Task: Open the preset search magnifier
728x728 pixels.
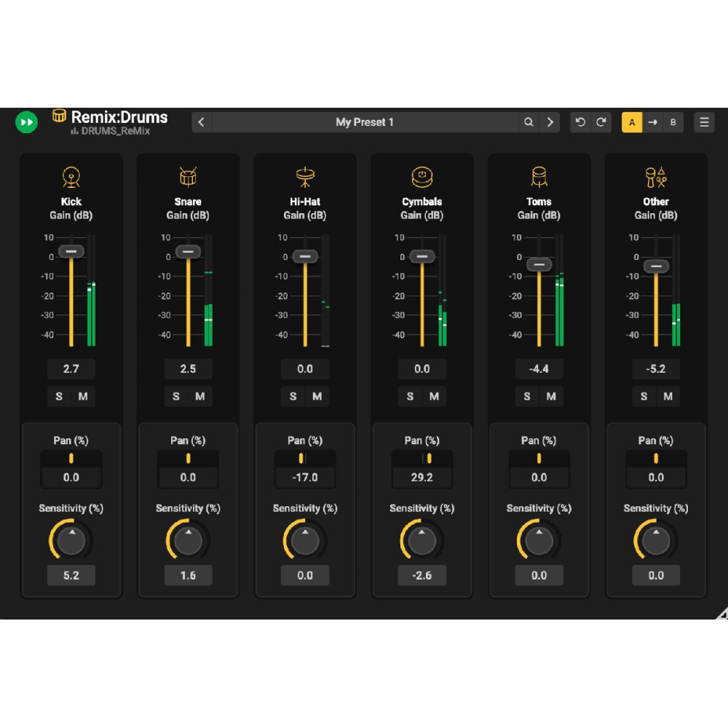Action: pos(529,122)
